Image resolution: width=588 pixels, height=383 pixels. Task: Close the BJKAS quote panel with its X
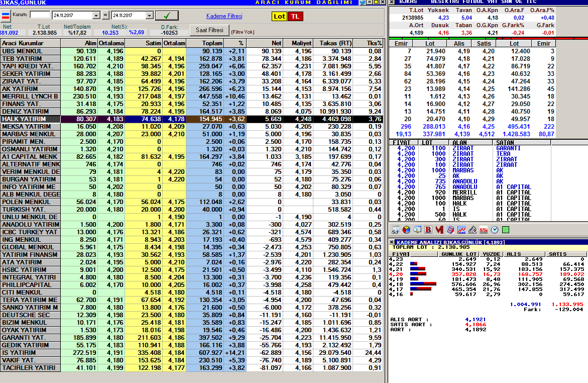[x=392, y=2]
